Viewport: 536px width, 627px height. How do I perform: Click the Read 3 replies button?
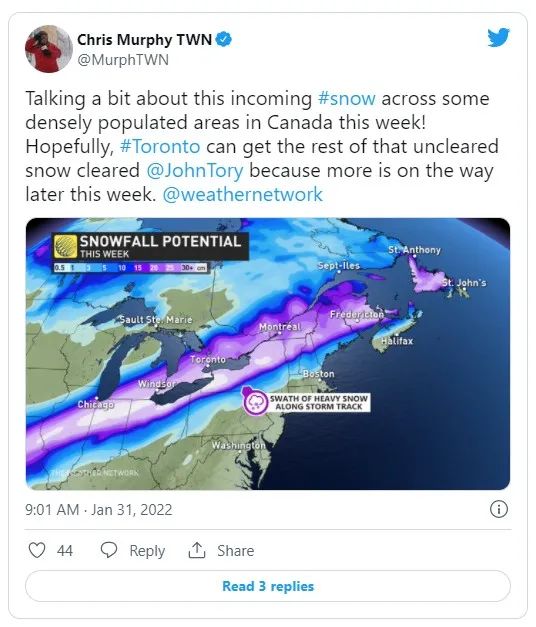tap(268, 586)
